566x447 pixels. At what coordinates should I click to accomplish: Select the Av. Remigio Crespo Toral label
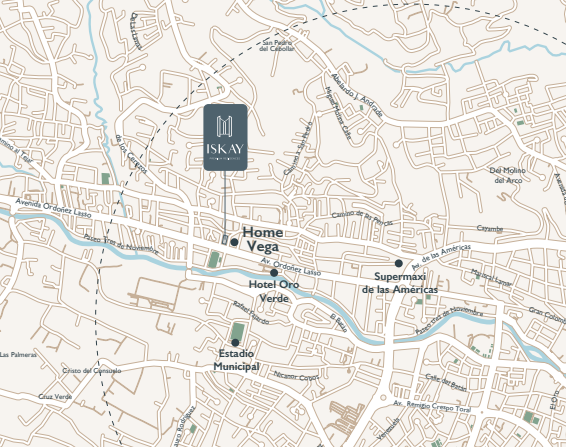432,406
